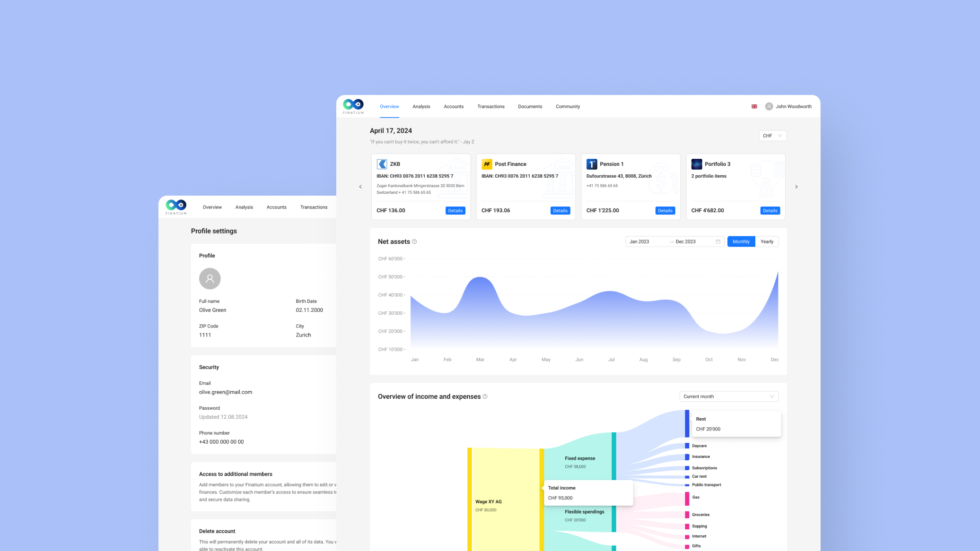The width and height of the screenshot is (980, 551).
Task: Click the Portfolio 3 logo icon
Action: (x=697, y=164)
